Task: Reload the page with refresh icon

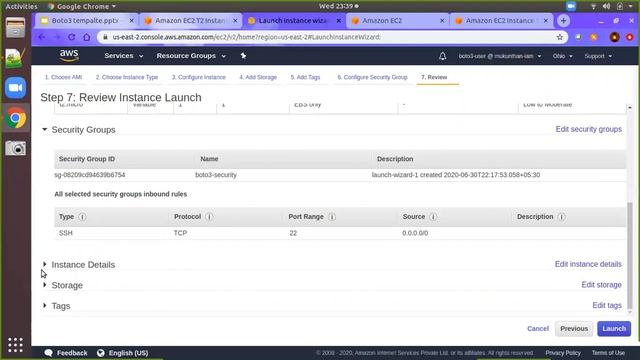Action: 71,37
